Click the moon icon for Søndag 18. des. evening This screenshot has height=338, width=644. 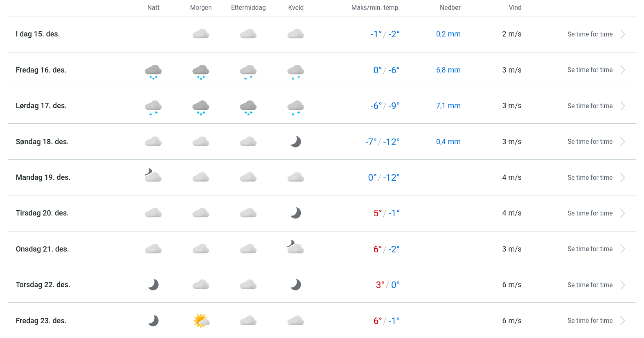tap(296, 142)
